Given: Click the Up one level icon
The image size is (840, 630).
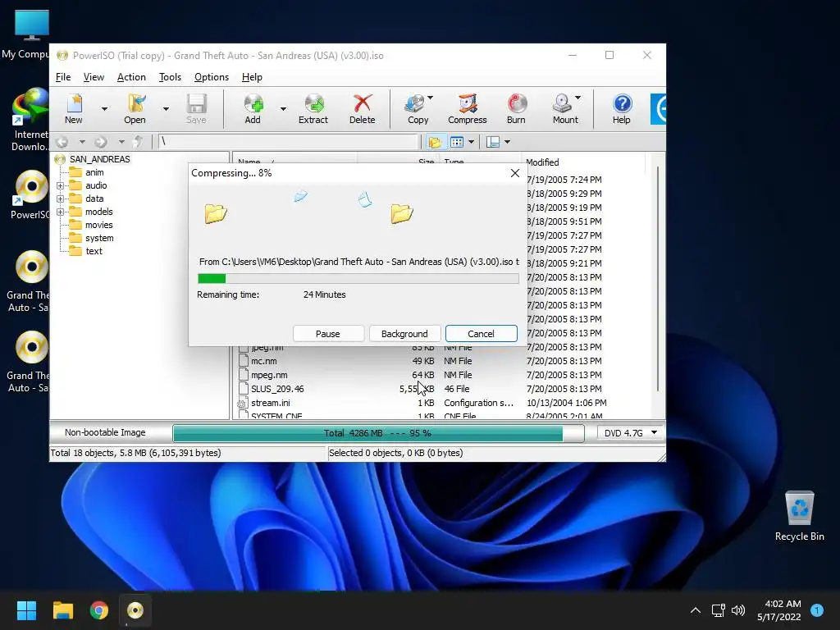Looking at the screenshot, I should tap(138, 142).
